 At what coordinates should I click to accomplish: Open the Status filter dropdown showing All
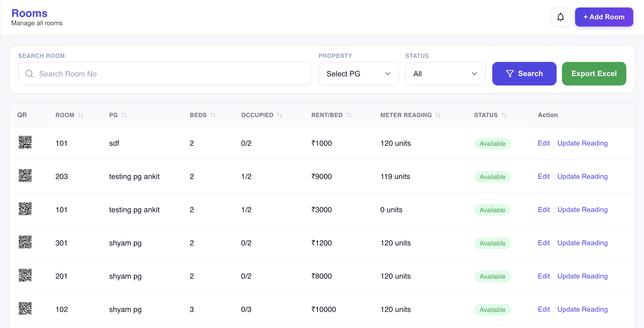(x=445, y=74)
